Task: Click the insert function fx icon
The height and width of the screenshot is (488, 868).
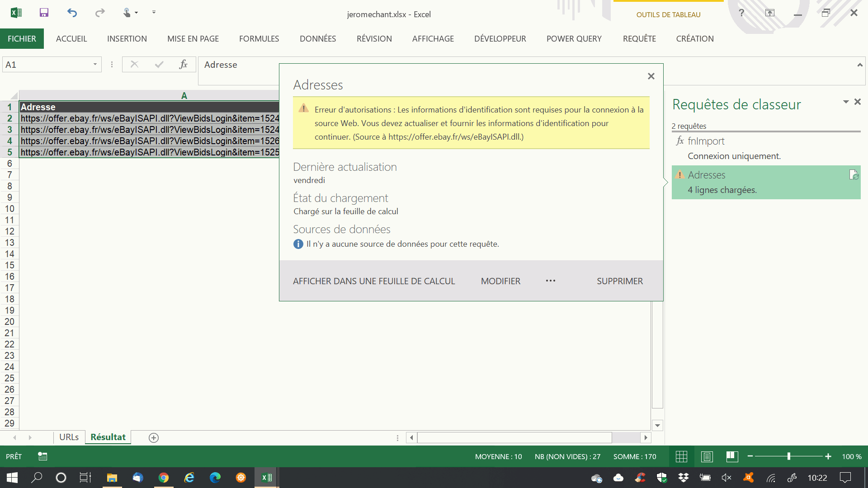Action: [x=183, y=65]
